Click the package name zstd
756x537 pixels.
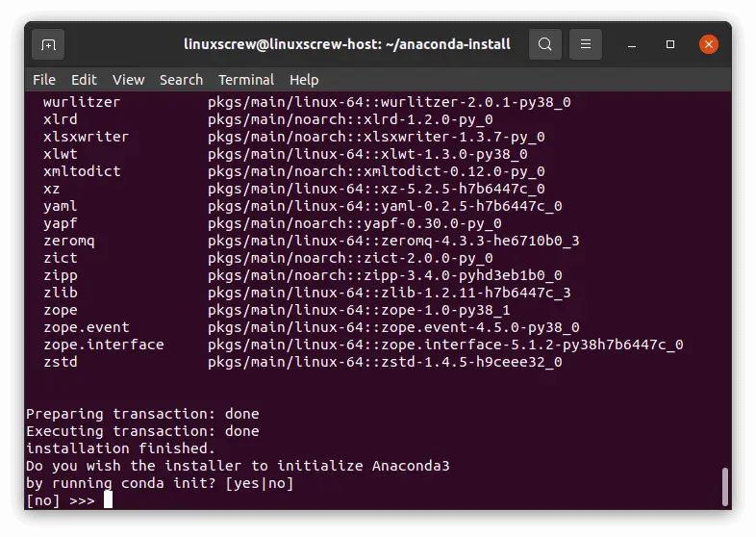pyautogui.click(x=61, y=363)
